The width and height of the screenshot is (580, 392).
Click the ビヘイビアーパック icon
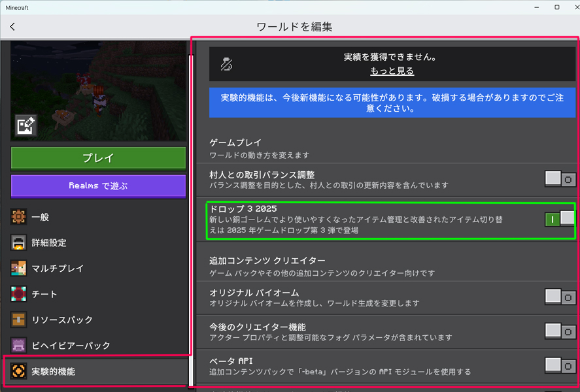[x=18, y=346]
